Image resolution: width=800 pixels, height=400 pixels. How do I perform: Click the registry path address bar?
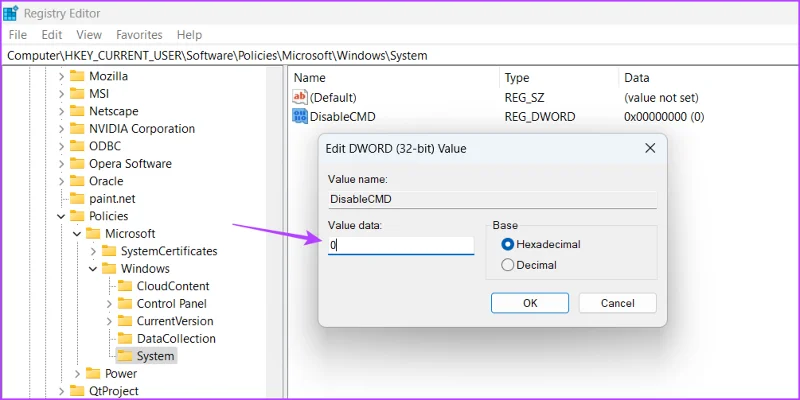coord(400,56)
